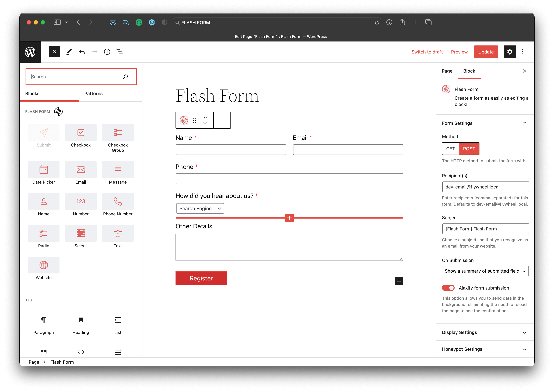
Task: Open the document details info
Action: pos(107,52)
